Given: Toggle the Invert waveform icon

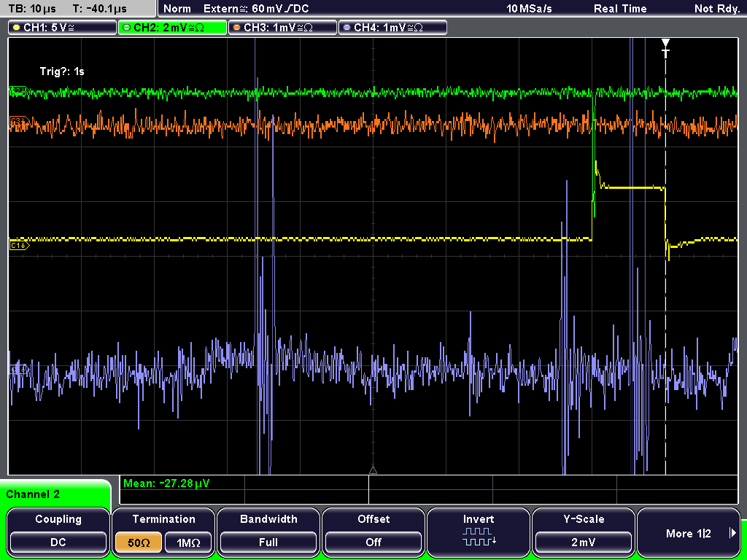Looking at the screenshot, I should tap(479, 537).
